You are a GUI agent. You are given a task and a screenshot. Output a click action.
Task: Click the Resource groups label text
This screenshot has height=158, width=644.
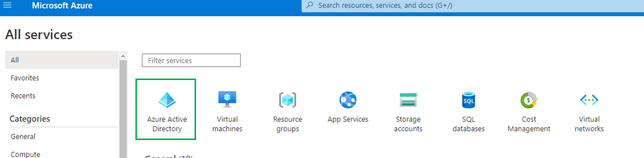click(x=288, y=124)
